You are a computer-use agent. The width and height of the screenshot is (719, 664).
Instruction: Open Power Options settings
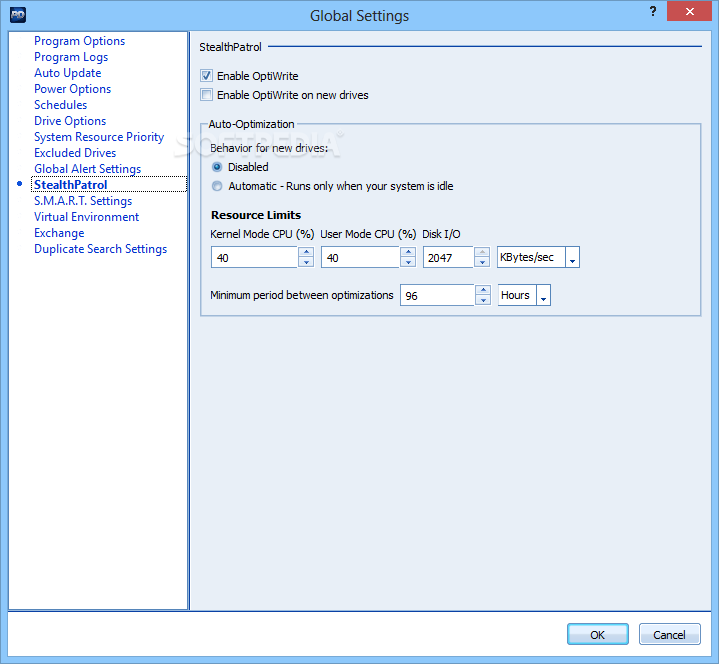click(x=72, y=89)
